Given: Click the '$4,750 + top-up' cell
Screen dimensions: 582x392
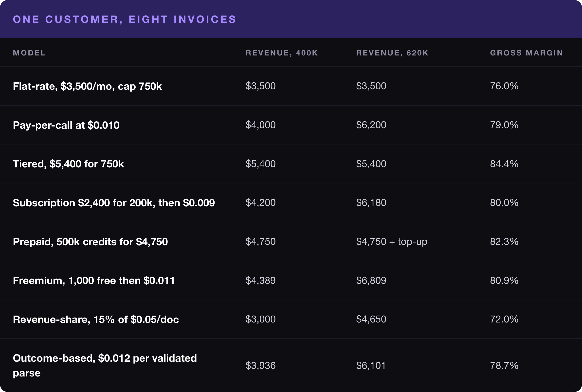Looking at the screenshot, I should 392,242.
